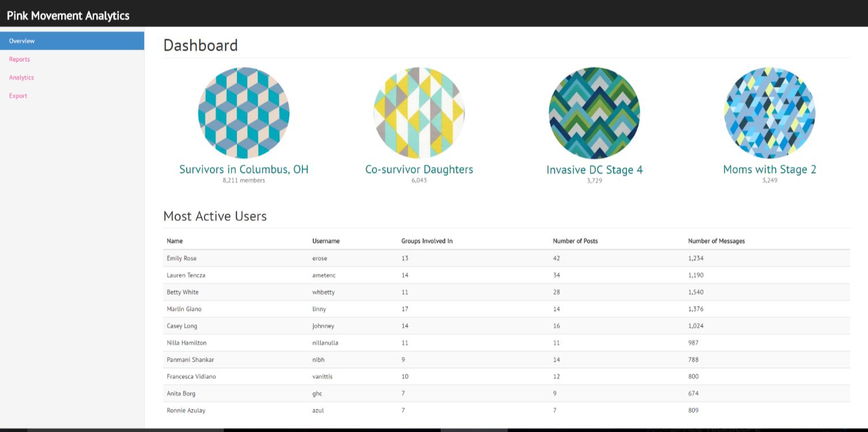Image resolution: width=868 pixels, height=432 pixels.
Task: Click the Moms with Stage 2 group image
Action: click(769, 113)
